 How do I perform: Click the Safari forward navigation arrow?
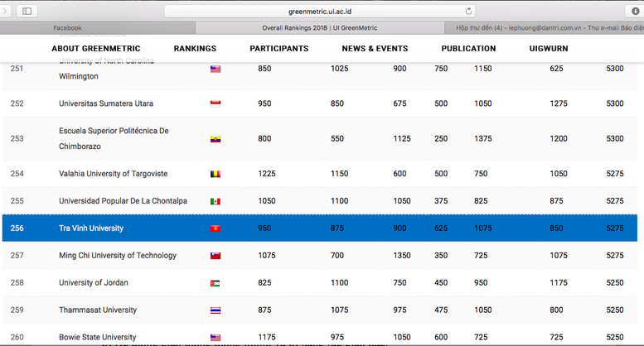pyautogui.click(x=5, y=11)
